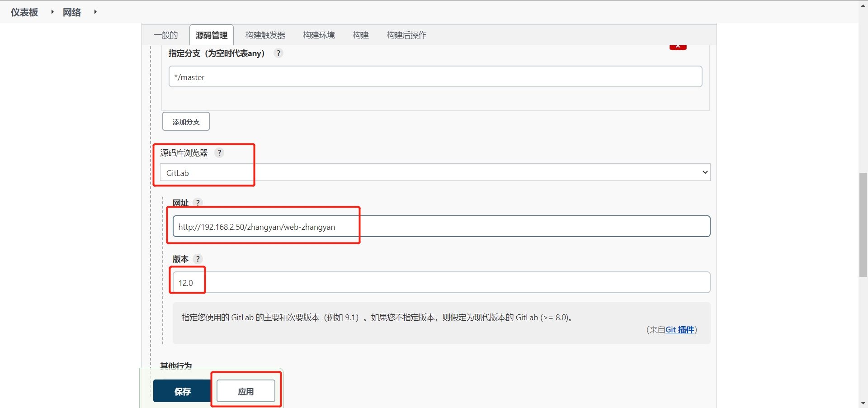Go to the 构建触发器 tab
The height and width of the screenshot is (408, 868).
pyautogui.click(x=265, y=35)
